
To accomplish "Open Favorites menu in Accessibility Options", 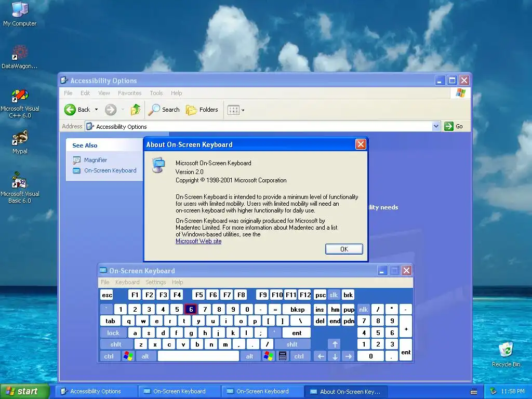I will 129,93.
